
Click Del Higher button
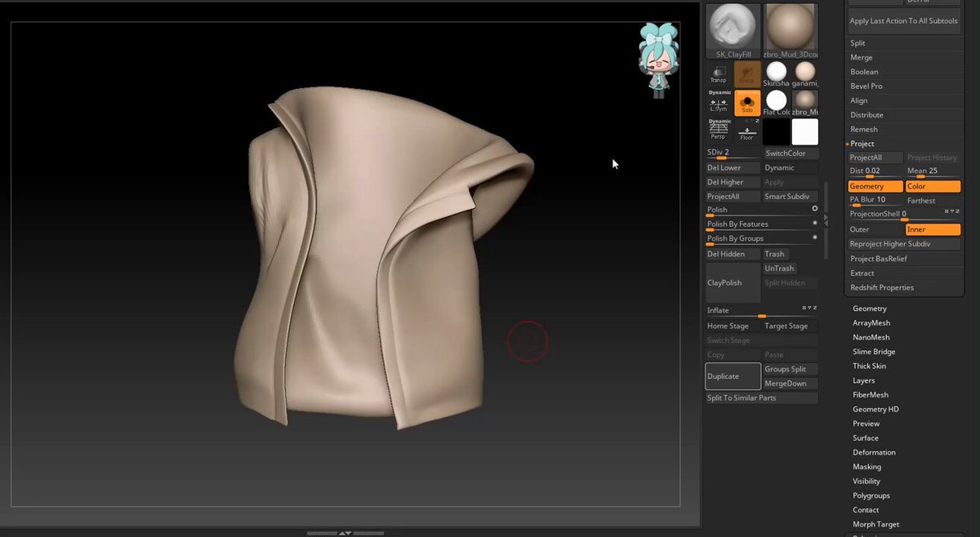pyautogui.click(x=733, y=182)
